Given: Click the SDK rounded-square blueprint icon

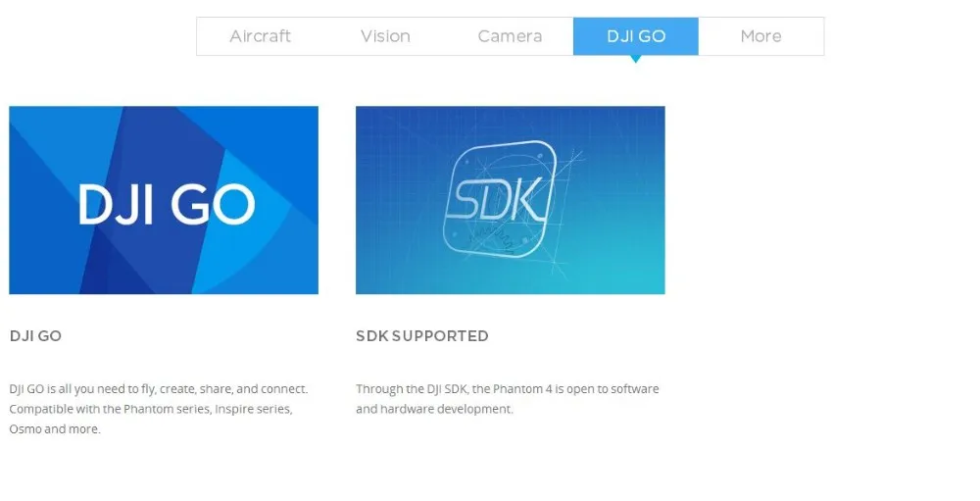Looking at the screenshot, I should pyautogui.click(x=500, y=200).
